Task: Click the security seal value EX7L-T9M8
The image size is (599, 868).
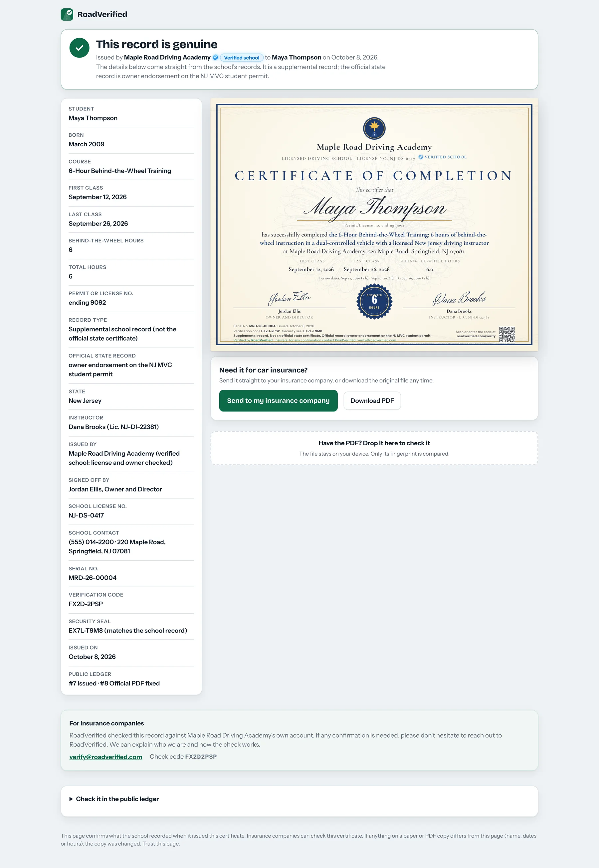Action: click(x=86, y=631)
